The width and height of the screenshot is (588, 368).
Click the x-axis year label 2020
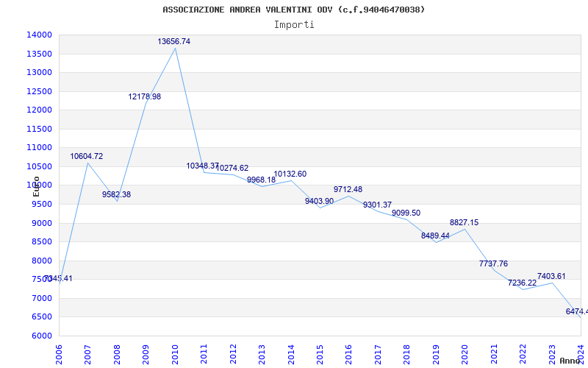point(465,354)
